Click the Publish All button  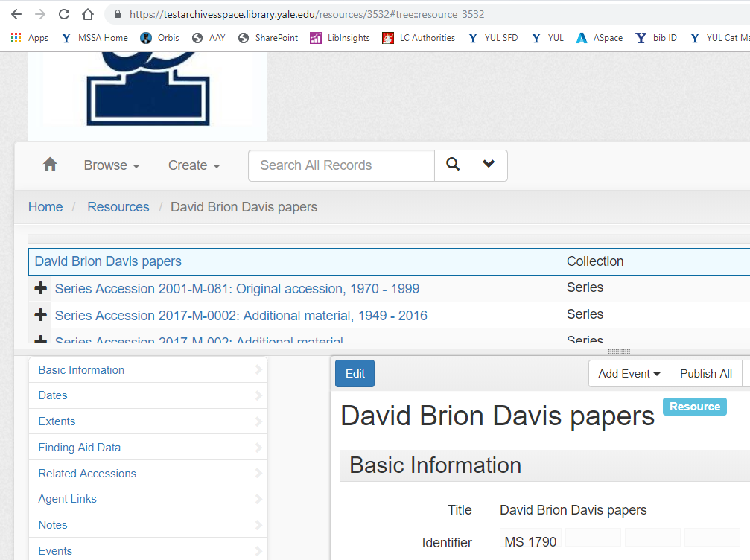[706, 374]
